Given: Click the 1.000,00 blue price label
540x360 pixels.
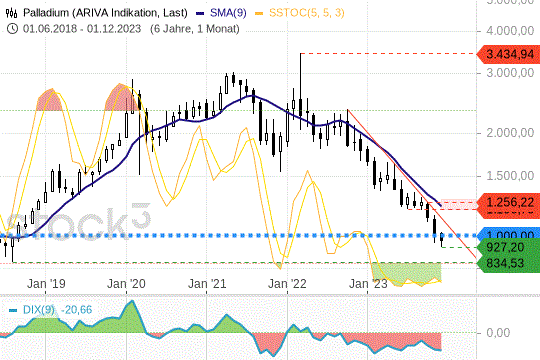Looking at the screenshot, I should 508,233.
